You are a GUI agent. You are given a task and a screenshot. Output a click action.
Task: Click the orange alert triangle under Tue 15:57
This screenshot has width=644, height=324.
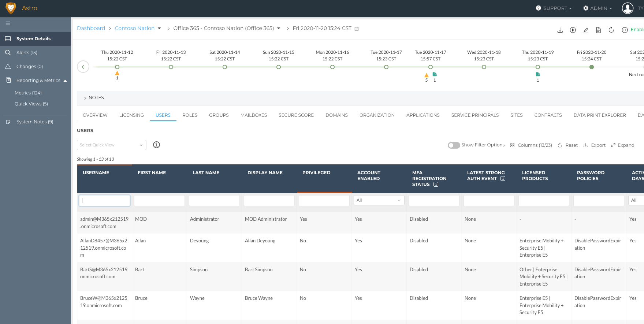pos(427,75)
